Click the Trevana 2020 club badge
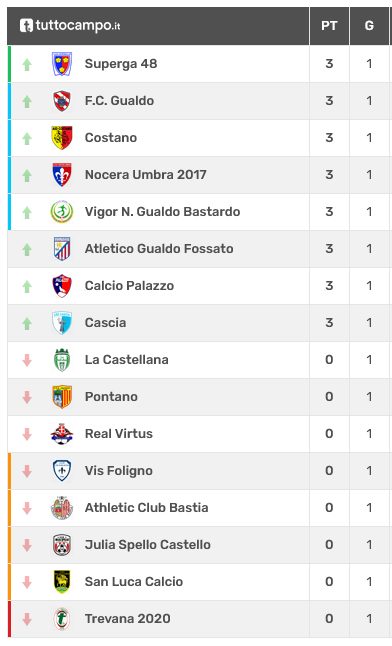This screenshot has width=392, height=646. [62, 619]
